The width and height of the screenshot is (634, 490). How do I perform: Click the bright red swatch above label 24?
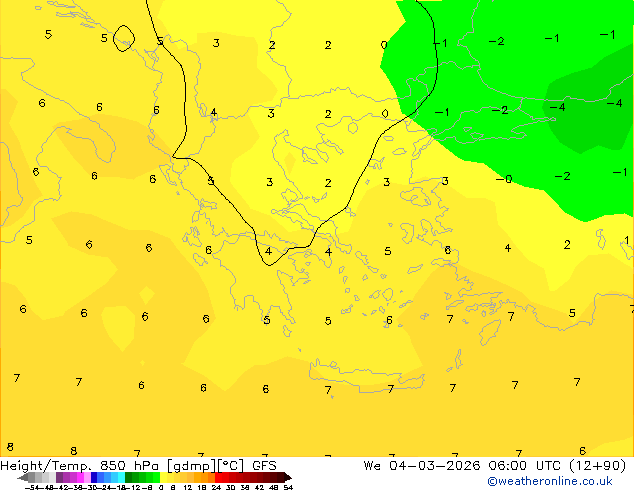[218, 477]
